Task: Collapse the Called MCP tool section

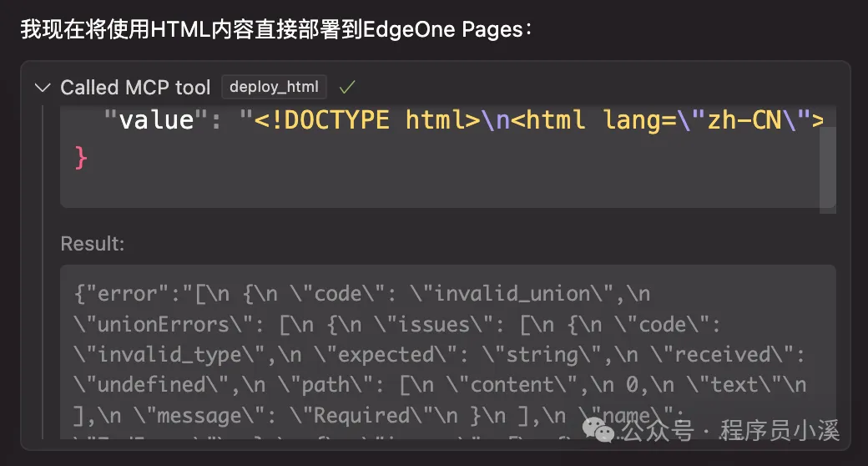Action: coord(43,88)
